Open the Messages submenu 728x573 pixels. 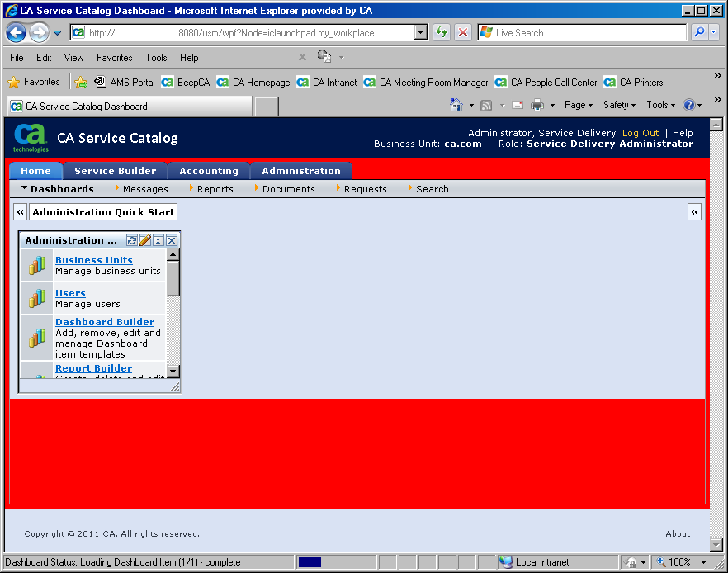141,189
